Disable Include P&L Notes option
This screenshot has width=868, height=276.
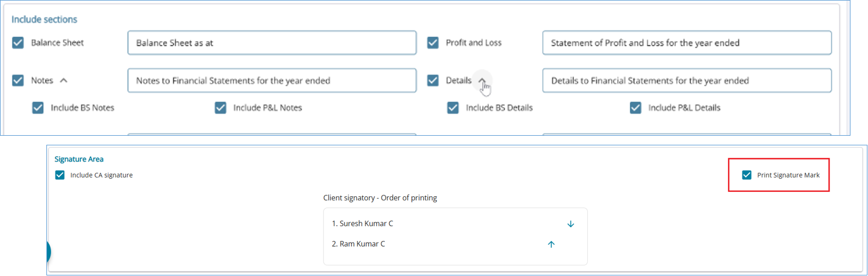(221, 107)
